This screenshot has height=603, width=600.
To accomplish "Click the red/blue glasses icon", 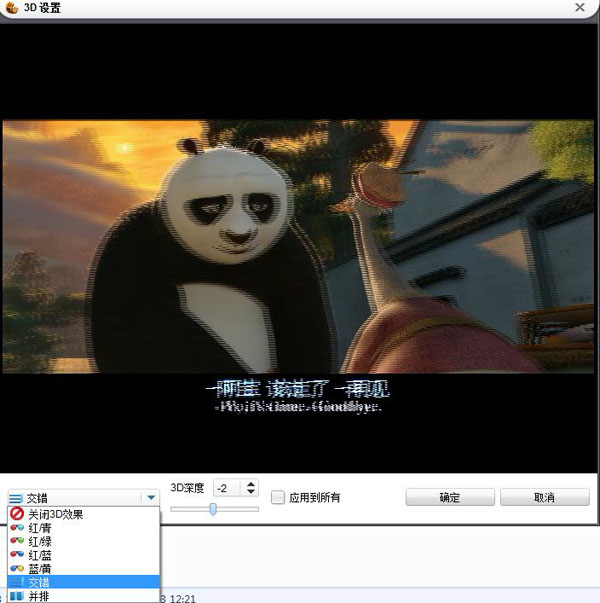I will pos(17,554).
